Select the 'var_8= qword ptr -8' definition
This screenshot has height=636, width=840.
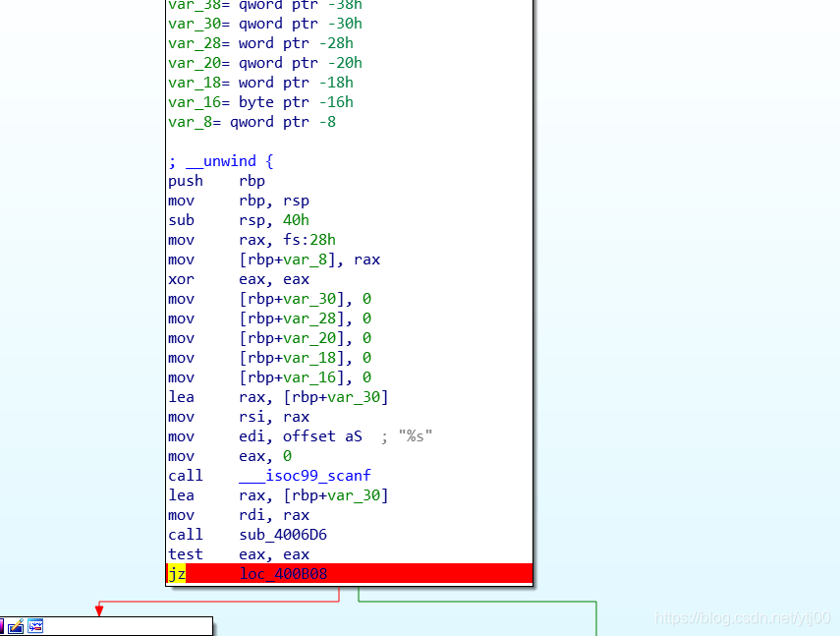(252, 122)
